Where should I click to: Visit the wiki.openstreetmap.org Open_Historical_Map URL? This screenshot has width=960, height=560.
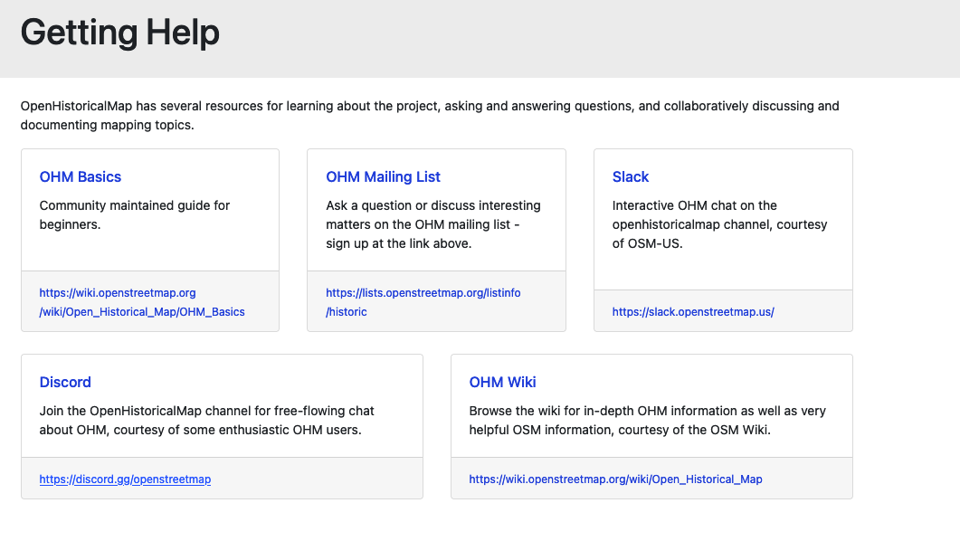tap(615, 479)
